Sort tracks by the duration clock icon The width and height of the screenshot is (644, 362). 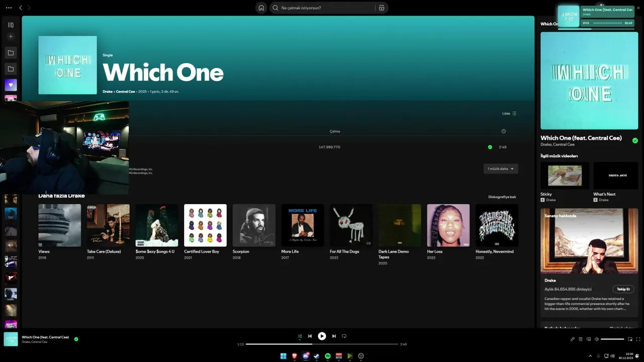[x=503, y=131]
